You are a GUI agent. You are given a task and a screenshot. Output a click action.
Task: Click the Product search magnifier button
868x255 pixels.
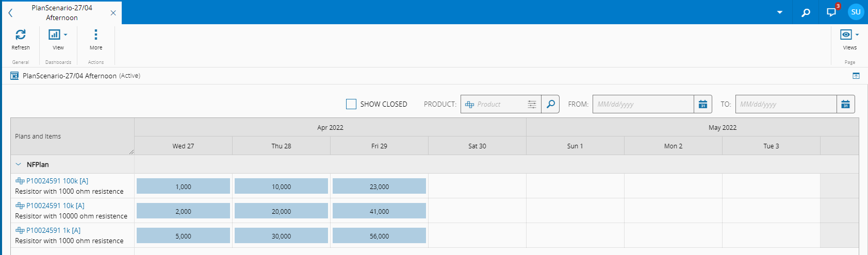[x=550, y=104]
